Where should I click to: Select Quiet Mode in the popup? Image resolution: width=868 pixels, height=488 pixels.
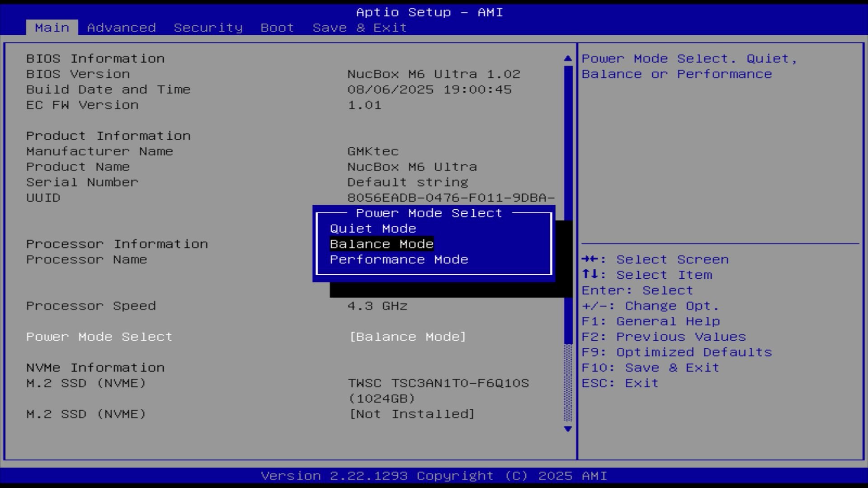373,229
